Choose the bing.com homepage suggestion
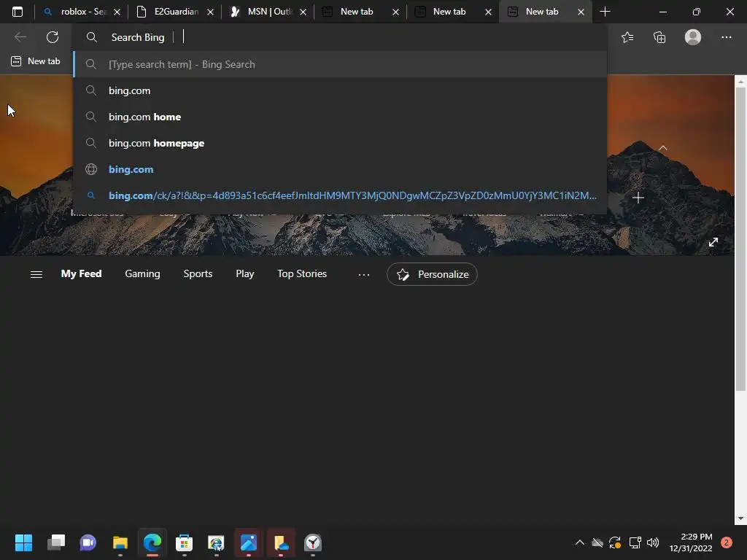 [340, 143]
